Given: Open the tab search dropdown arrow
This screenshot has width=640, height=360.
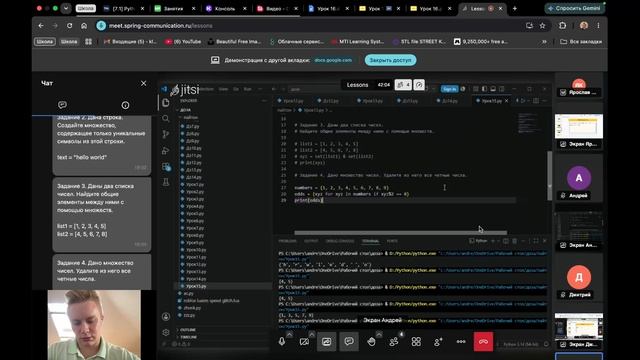Looking at the screenshot, I should 66,8.
